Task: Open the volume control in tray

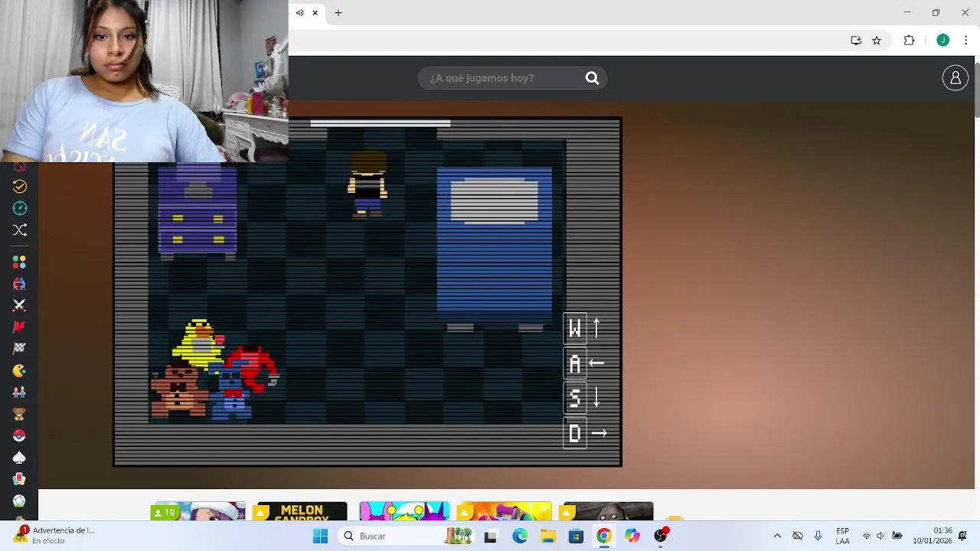Action: [x=880, y=536]
